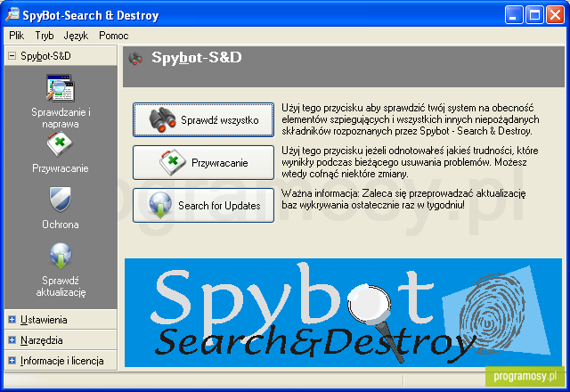Open the Język menu
This screenshot has height=392, width=570.
click(76, 36)
